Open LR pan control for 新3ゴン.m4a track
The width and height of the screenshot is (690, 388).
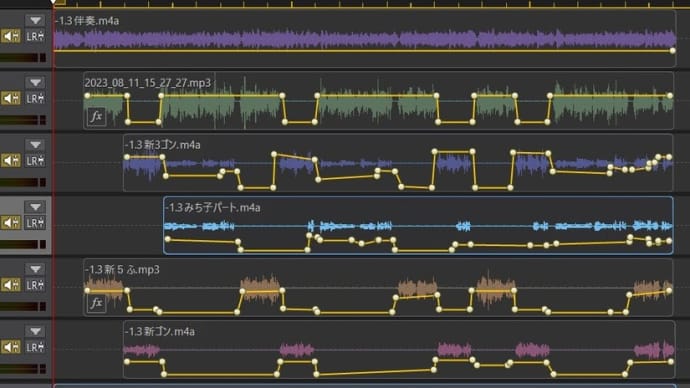[35, 161]
